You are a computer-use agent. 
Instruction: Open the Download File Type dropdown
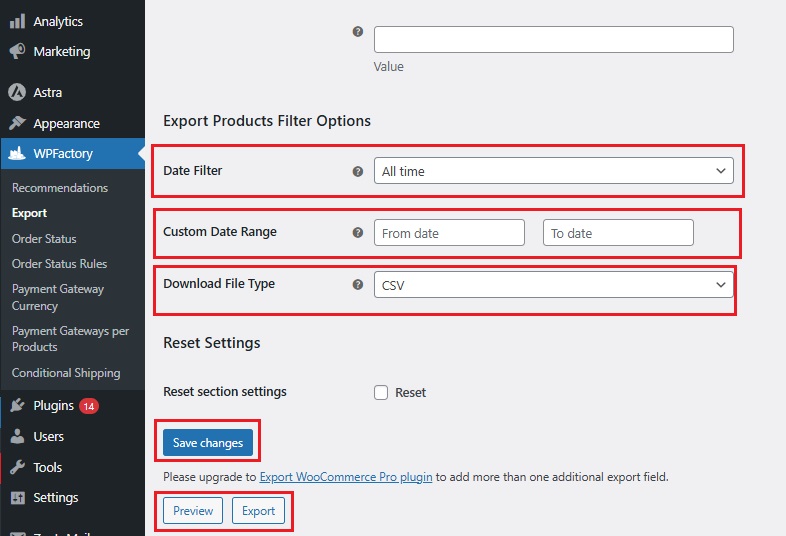[x=553, y=284]
